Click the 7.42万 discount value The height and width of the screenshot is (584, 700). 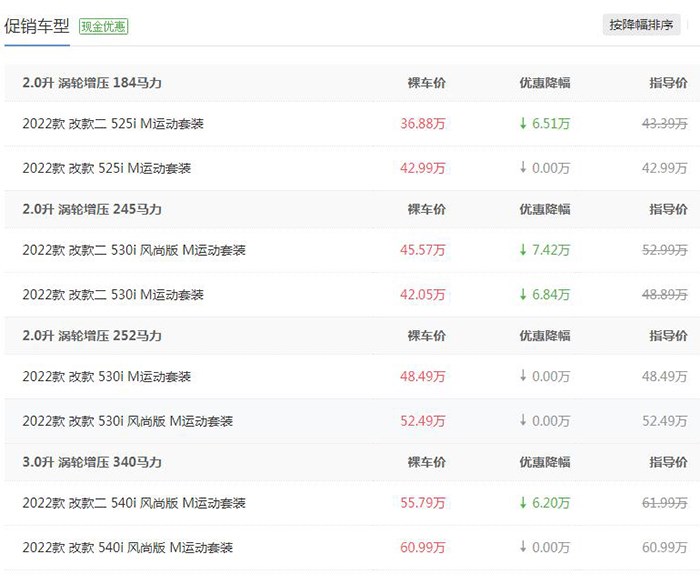coord(551,250)
